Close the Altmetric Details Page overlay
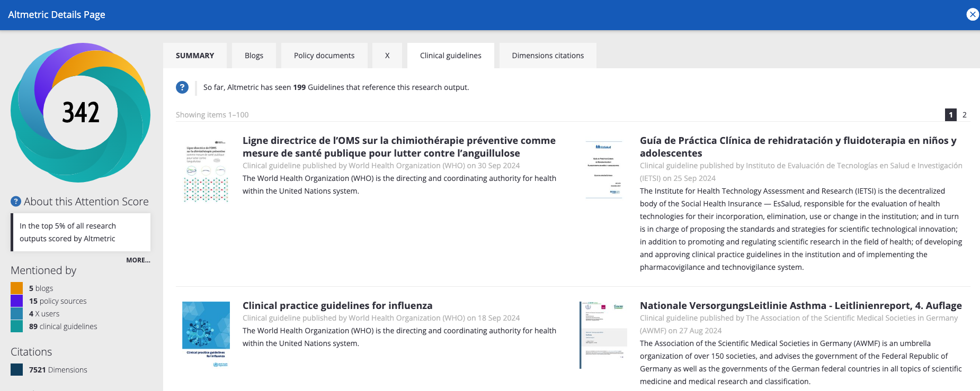Image resolution: width=980 pixels, height=391 pixels. point(972,15)
